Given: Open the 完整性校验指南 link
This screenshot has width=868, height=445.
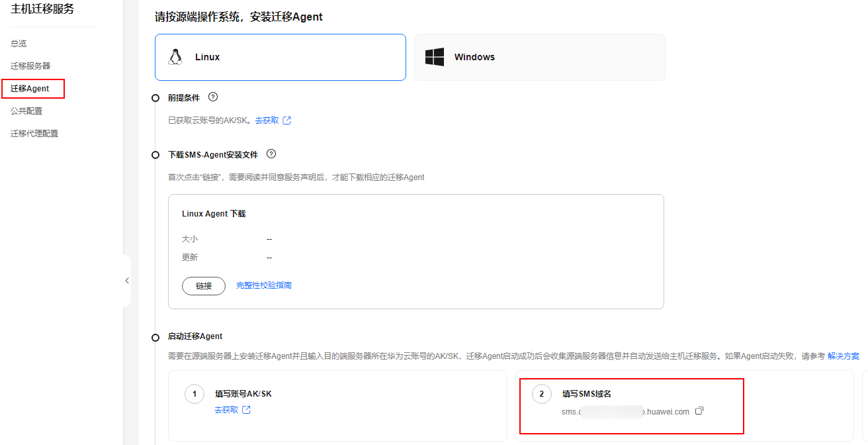Looking at the screenshot, I should (264, 285).
